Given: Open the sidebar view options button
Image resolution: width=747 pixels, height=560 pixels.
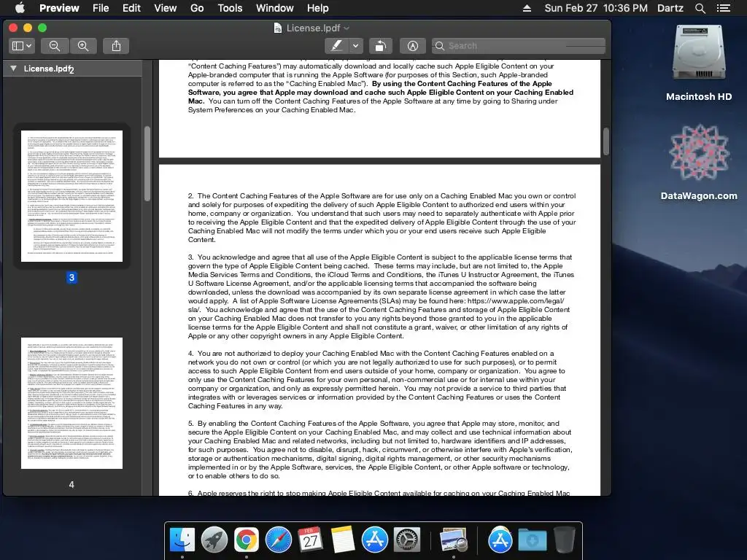Looking at the screenshot, I should pos(21,46).
